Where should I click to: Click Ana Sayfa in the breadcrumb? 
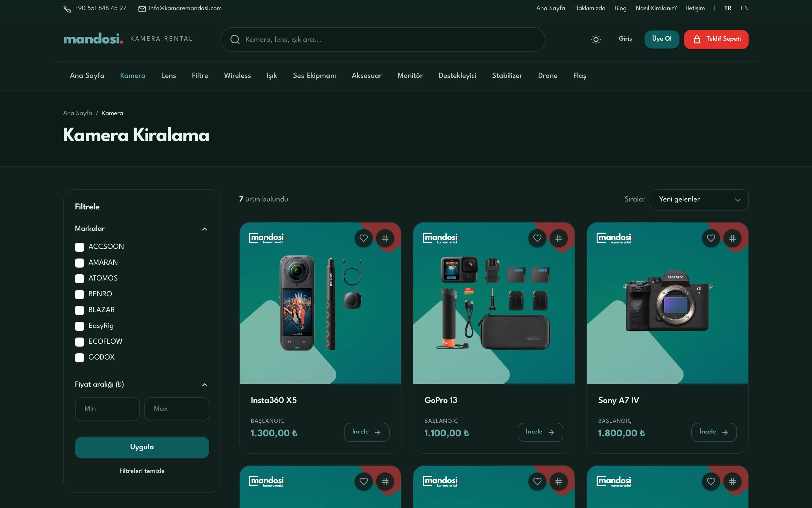78,113
